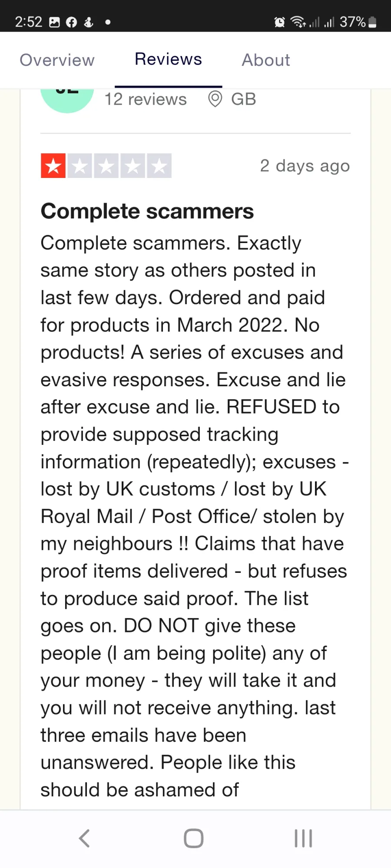
Task: Open the 'Complete scammers' review title
Action: point(147,211)
